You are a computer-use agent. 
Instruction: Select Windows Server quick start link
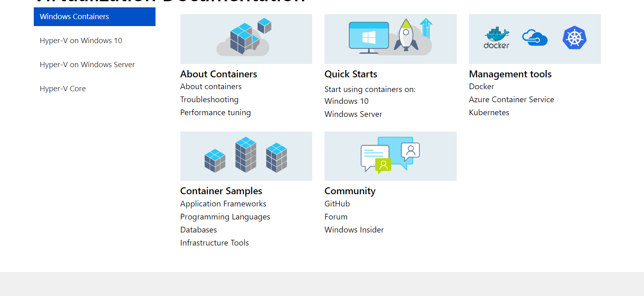(x=353, y=114)
